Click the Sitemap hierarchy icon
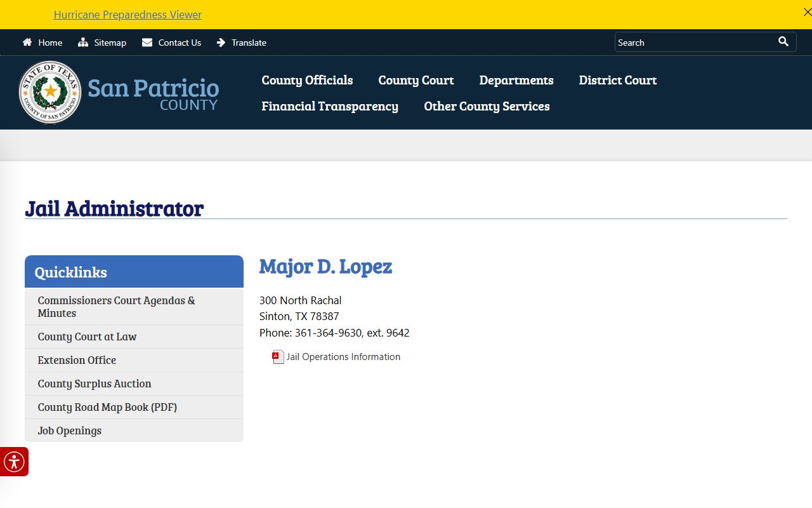The image size is (812, 508). click(83, 43)
